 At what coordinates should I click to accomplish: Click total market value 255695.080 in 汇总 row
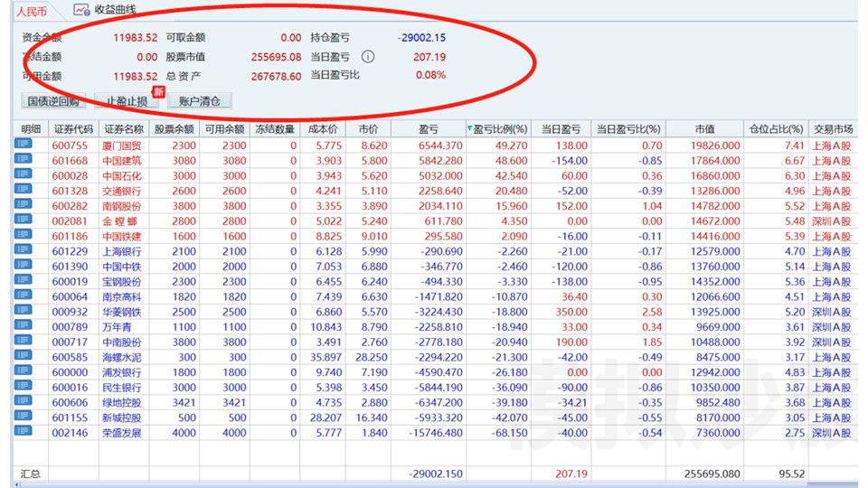pos(712,474)
